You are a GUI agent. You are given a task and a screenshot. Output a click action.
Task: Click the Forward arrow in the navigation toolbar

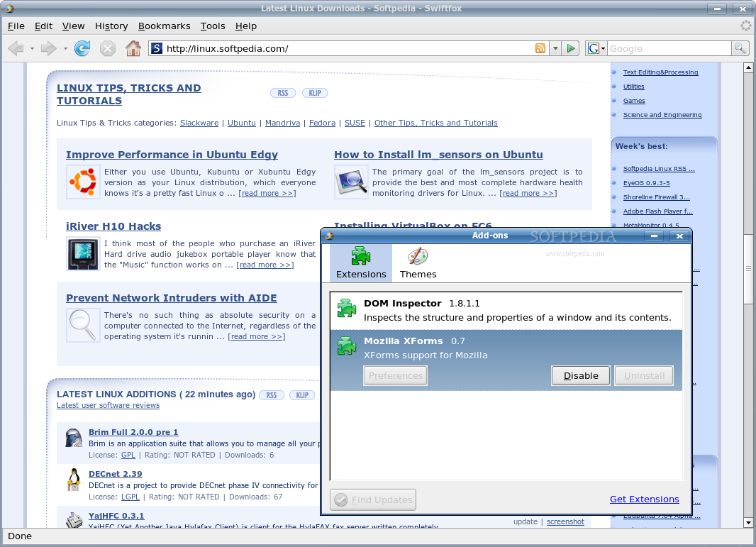(49, 48)
